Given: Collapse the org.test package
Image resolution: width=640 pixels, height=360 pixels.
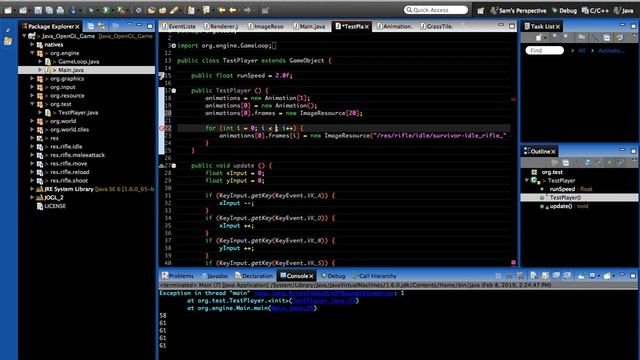Looking at the screenshot, I should [x=32, y=104].
